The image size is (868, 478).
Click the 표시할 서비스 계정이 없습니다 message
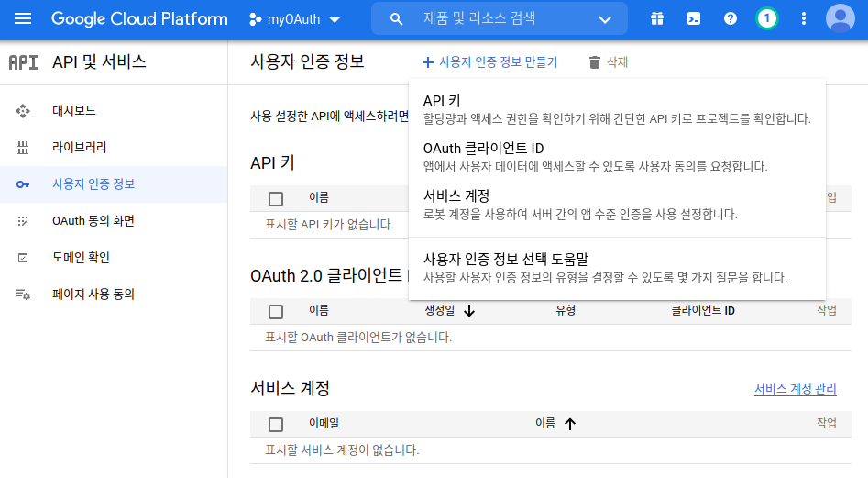342,450
